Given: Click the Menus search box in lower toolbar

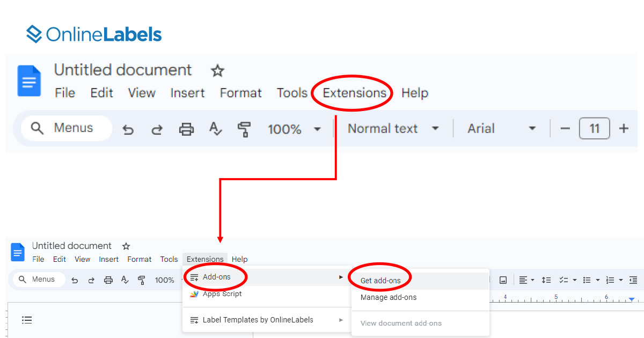Looking at the screenshot, I should 39,280.
